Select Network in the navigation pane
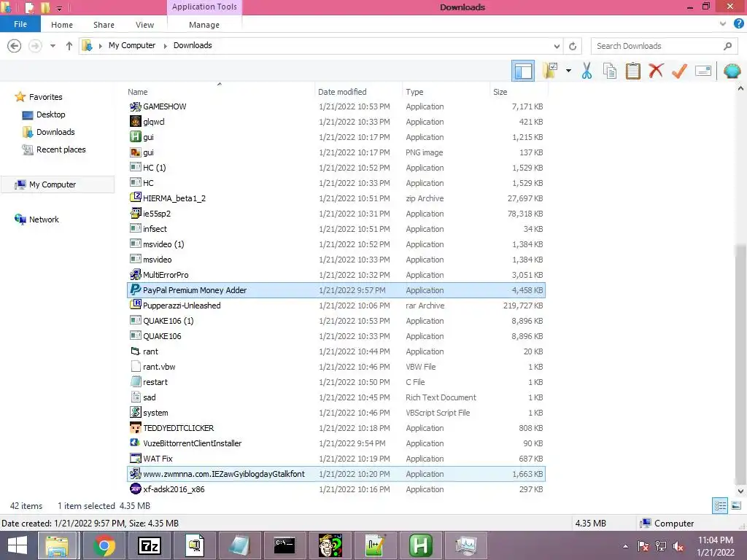The image size is (747, 560). point(44,219)
